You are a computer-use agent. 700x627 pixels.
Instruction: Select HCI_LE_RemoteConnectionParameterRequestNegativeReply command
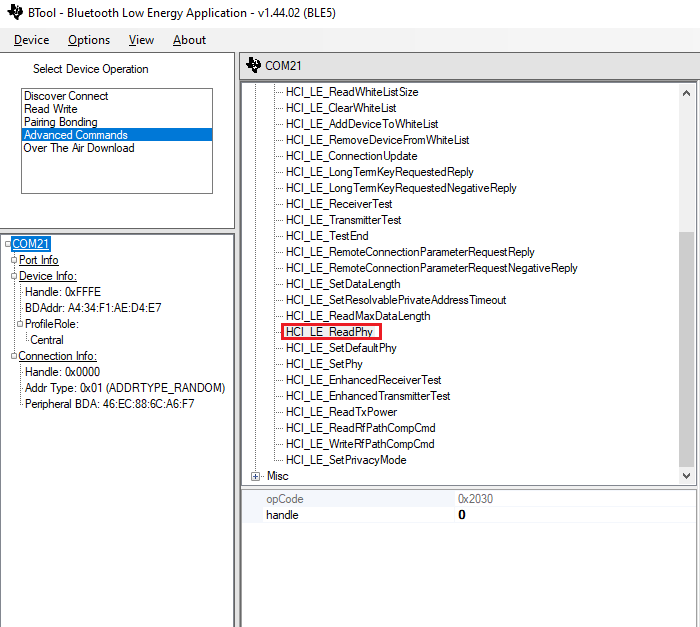(432, 268)
